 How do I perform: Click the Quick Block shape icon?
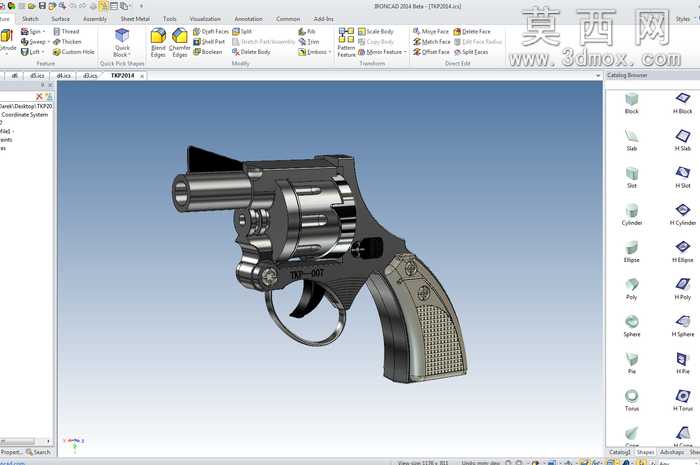click(122, 42)
